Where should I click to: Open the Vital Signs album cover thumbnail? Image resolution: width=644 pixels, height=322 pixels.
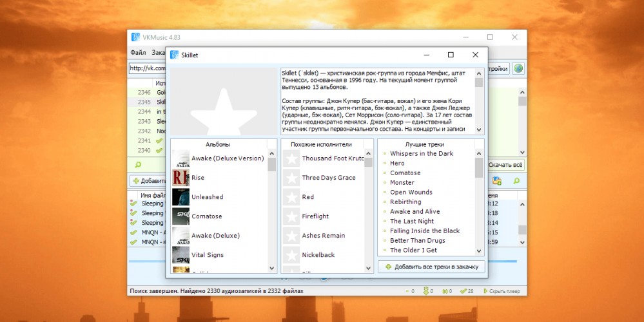tap(181, 255)
